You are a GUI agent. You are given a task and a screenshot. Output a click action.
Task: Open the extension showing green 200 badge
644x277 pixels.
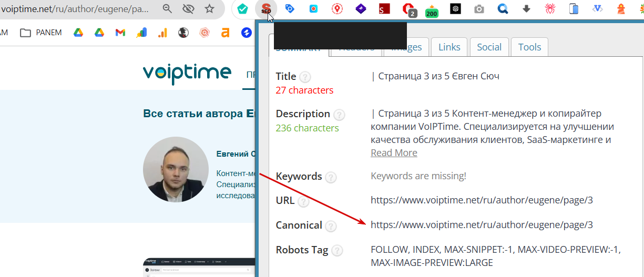click(432, 10)
